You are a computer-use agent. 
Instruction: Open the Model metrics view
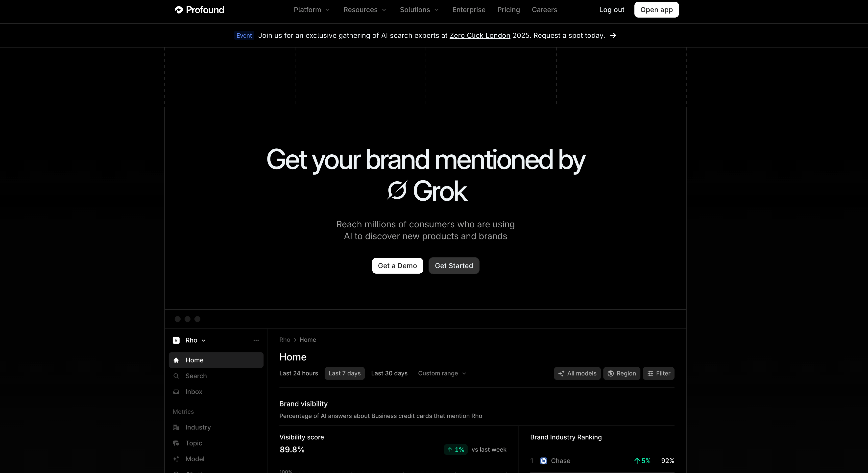(195, 459)
